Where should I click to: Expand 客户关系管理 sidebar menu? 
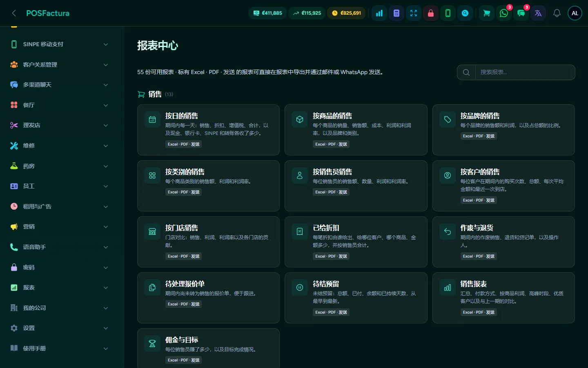pos(60,65)
